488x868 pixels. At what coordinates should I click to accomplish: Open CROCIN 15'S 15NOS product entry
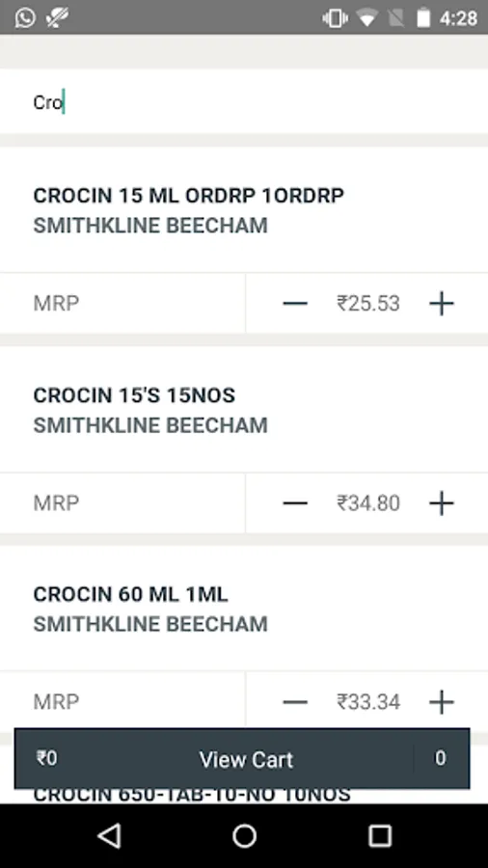point(134,395)
